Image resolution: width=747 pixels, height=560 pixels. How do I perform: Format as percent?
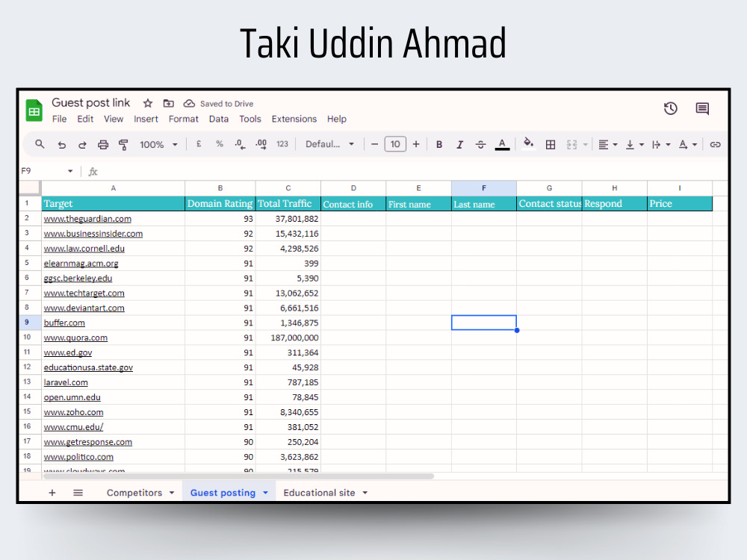click(220, 144)
